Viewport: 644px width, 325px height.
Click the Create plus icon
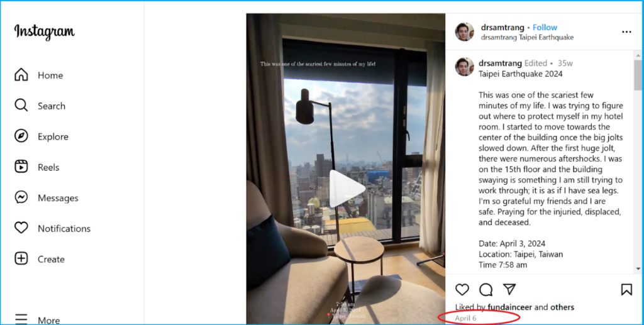21,258
